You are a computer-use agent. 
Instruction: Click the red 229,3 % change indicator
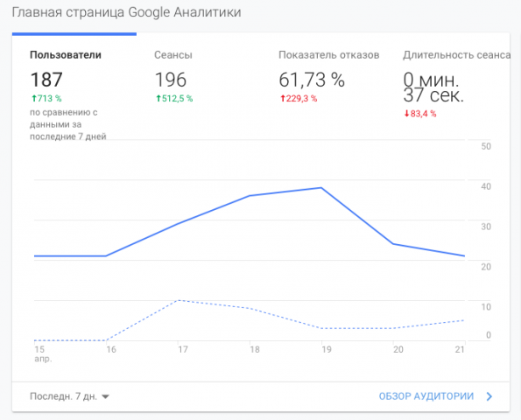point(299,99)
